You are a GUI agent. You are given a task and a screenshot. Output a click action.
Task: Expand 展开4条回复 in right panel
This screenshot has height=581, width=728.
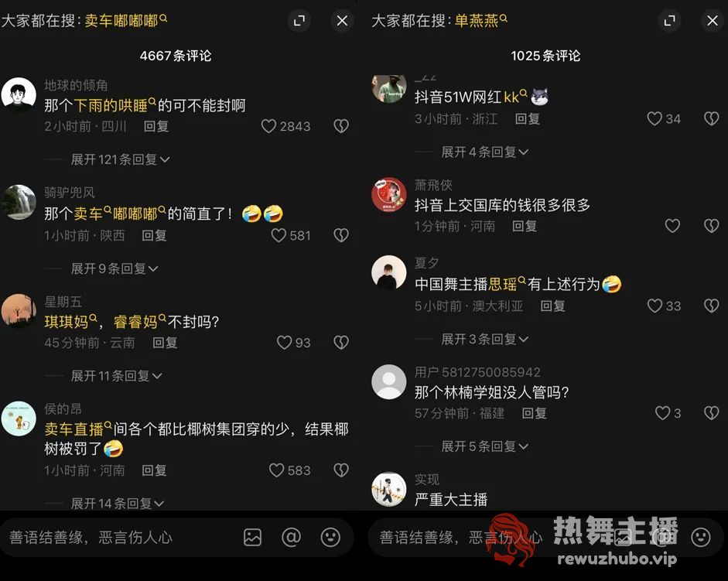click(485, 152)
